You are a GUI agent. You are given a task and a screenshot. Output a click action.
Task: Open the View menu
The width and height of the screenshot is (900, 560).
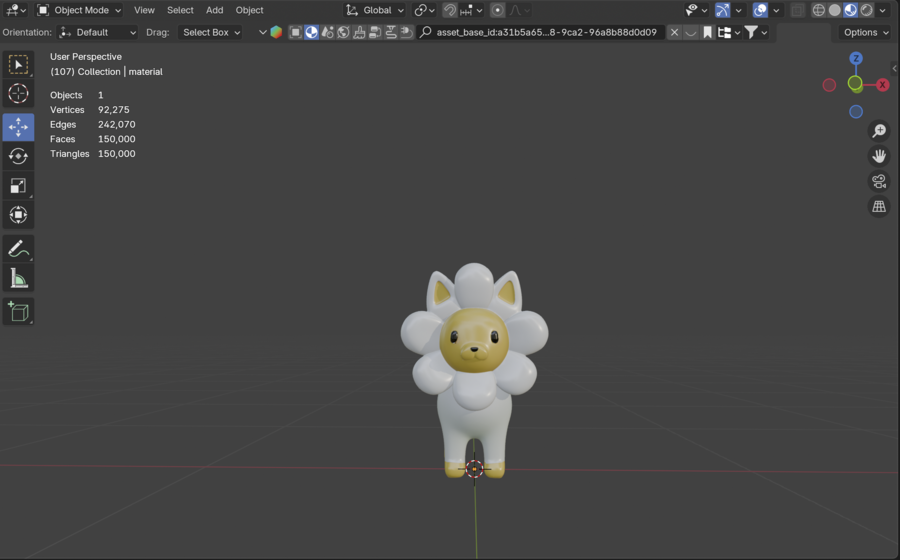coord(144,10)
